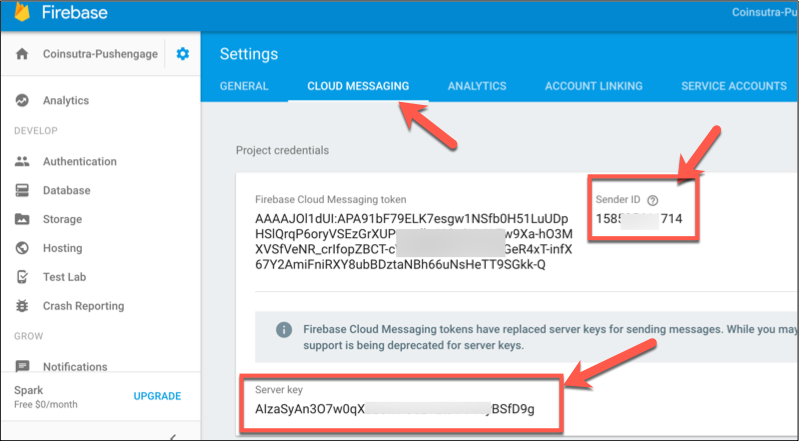Open Notifications in sidebar
This screenshot has width=799, height=441.
[75, 366]
